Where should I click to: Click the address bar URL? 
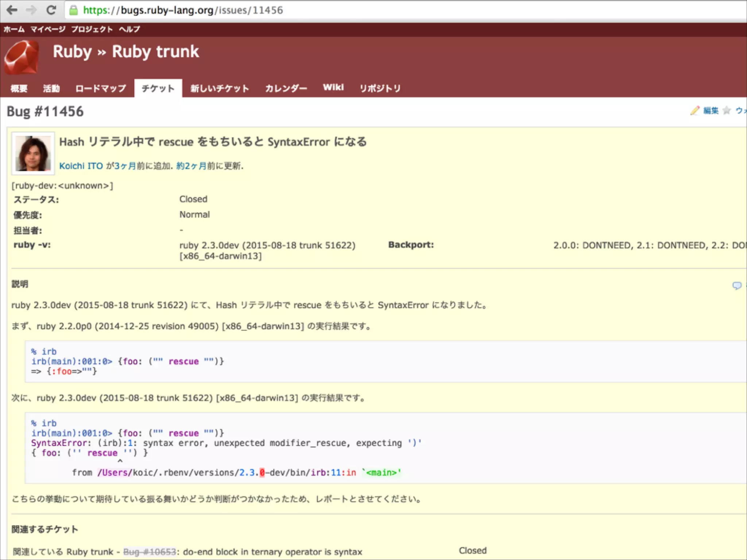click(183, 10)
